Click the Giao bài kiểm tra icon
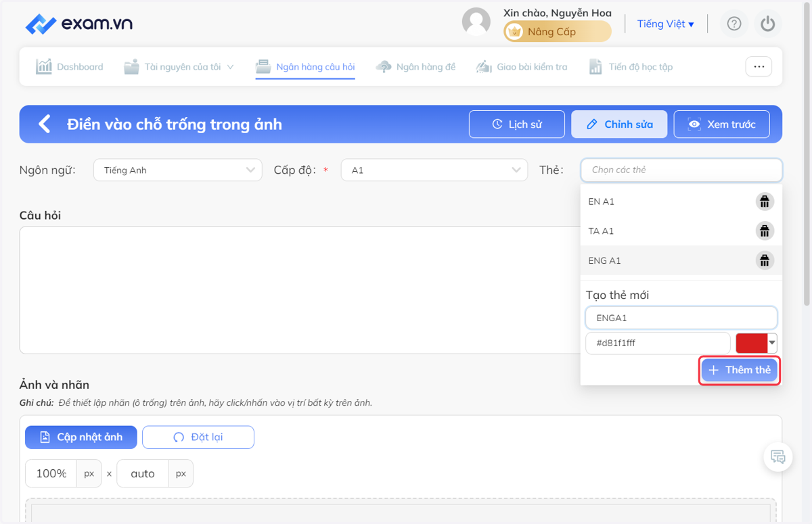The image size is (812, 524). [484, 66]
